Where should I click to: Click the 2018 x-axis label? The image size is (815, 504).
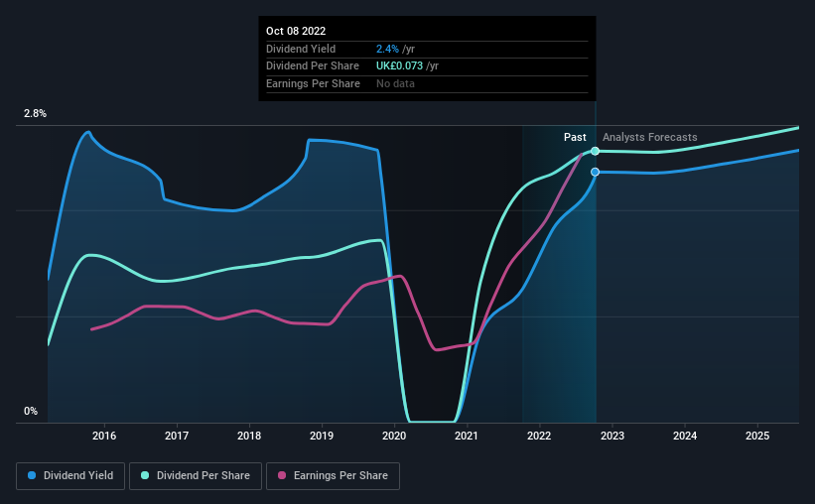[x=249, y=436]
